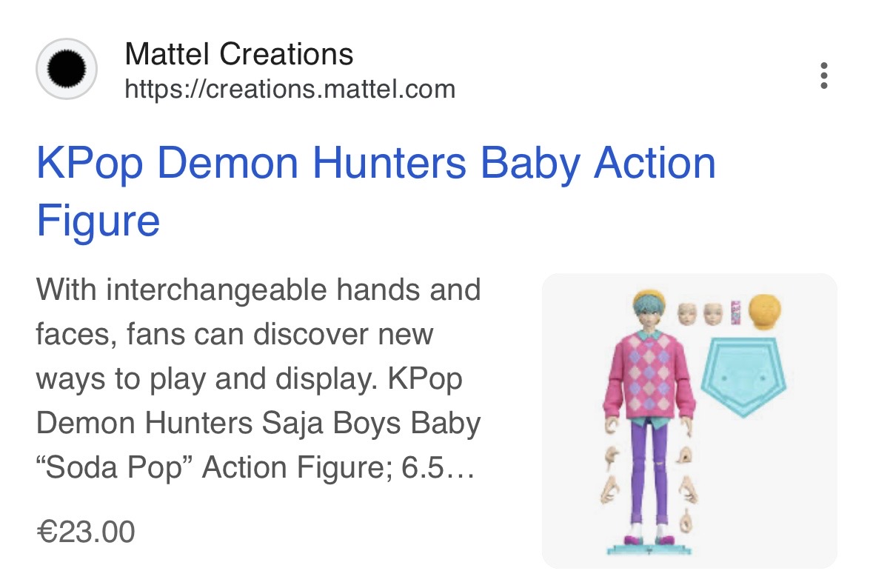Open the three-dot more options menu
The width and height of the screenshot is (873, 588).
point(823,76)
